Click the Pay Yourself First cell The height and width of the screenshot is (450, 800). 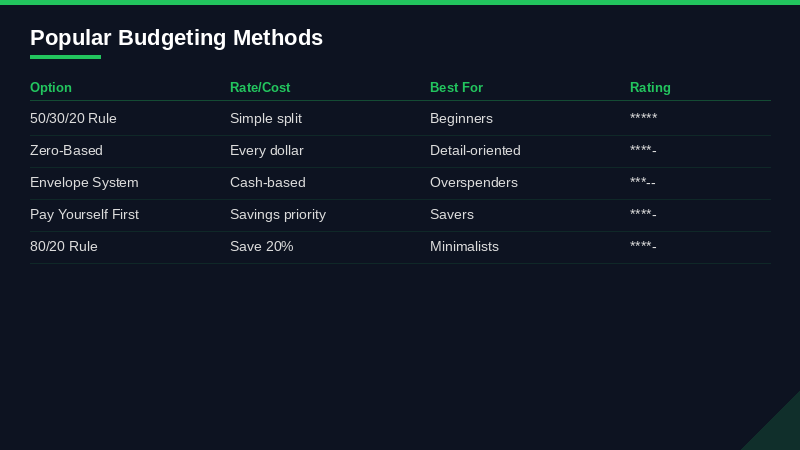(x=84, y=215)
